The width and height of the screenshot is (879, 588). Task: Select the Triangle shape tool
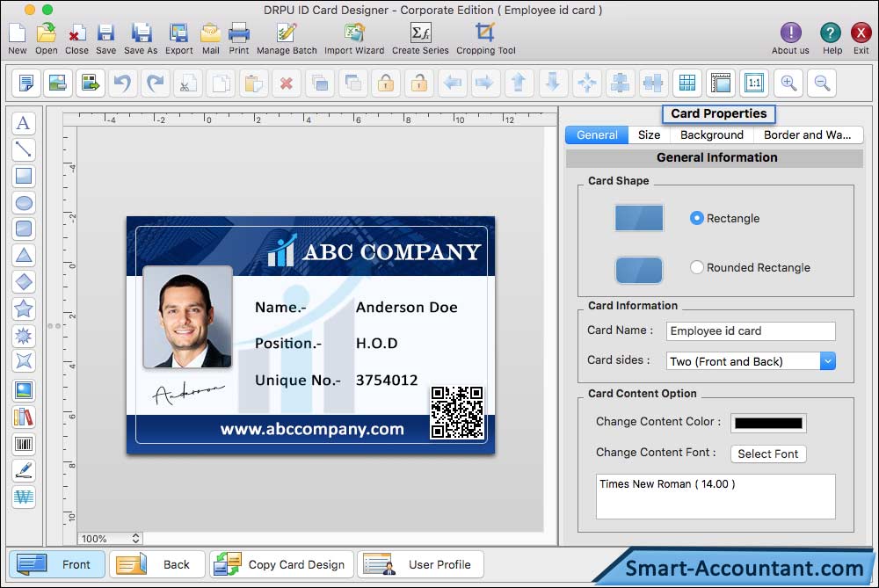click(24, 255)
